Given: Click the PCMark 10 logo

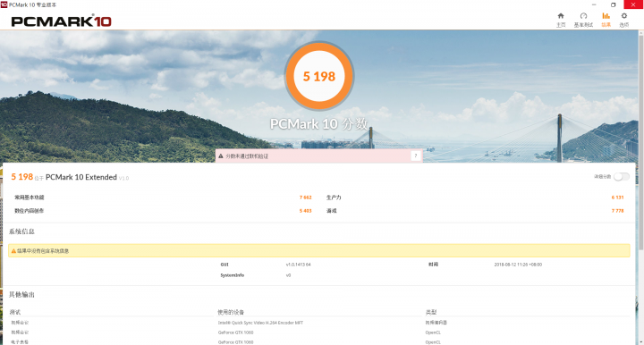Looking at the screenshot, I should 61,21.
